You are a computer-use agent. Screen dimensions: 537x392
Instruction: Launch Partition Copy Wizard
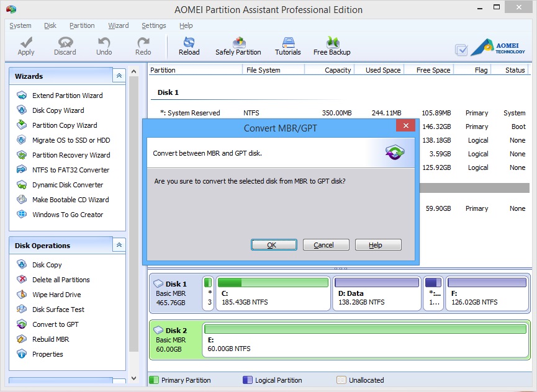pos(65,125)
